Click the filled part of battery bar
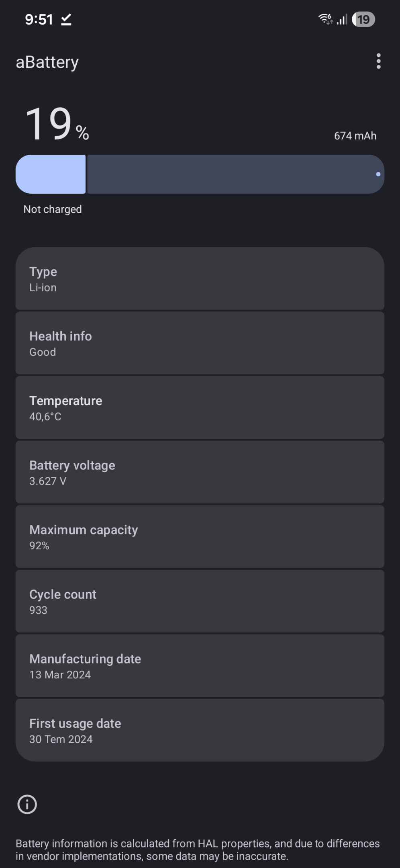Image resolution: width=400 pixels, height=868 pixels. click(x=51, y=174)
